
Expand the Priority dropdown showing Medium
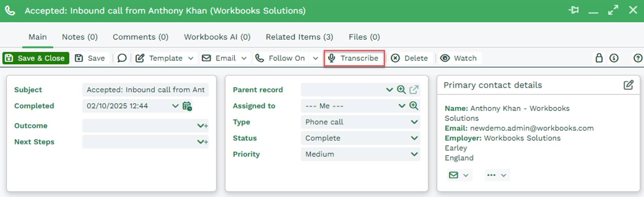414,154
